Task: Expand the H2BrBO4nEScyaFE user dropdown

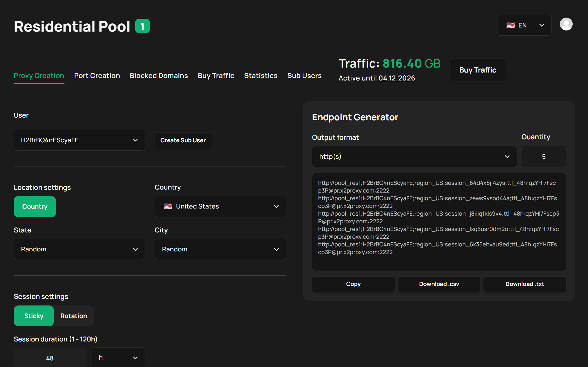Action: tap(79, 140)
